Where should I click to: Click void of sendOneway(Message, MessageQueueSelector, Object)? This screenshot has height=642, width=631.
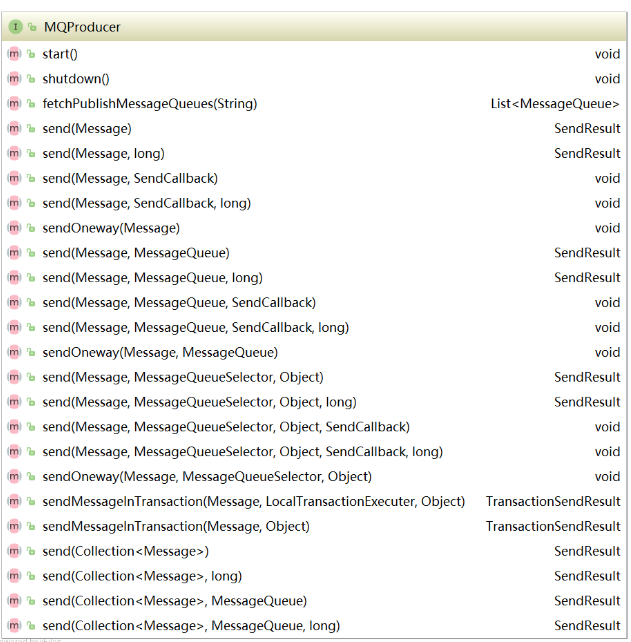click(607, 477)
